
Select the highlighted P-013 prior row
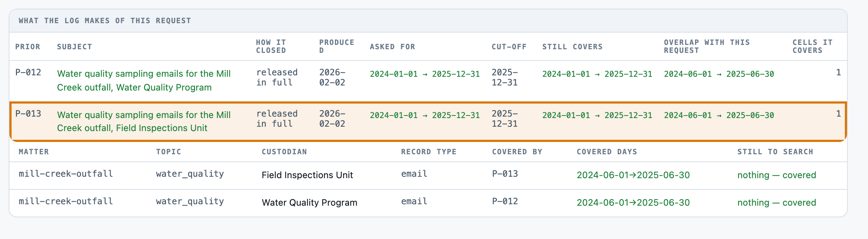[428, 121]
